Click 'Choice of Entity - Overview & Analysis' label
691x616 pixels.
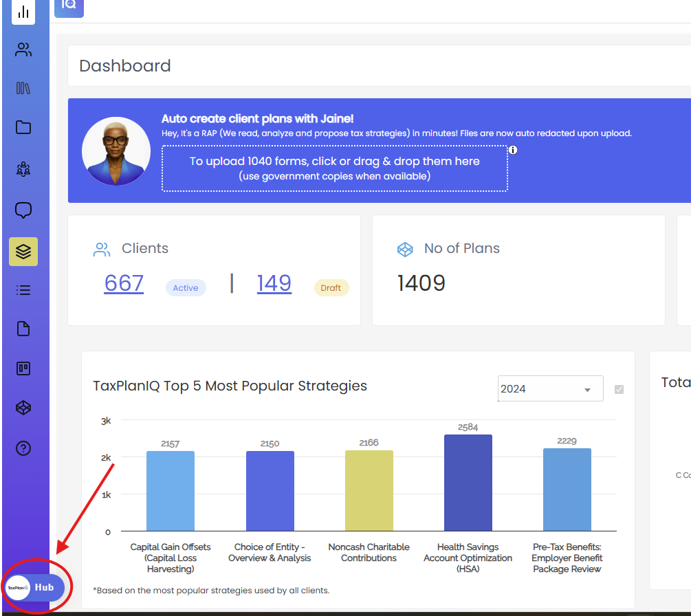(x=270, y=553)
